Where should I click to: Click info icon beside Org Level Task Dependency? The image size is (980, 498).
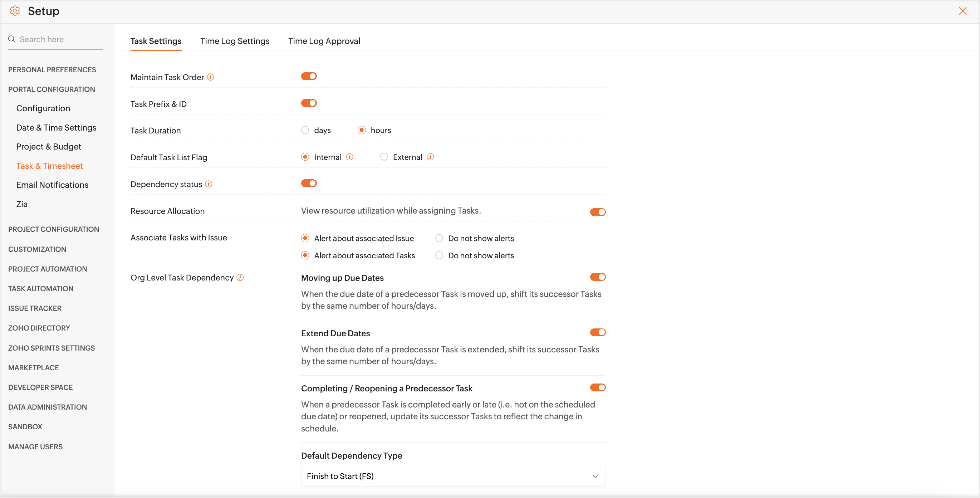tap(240, 278)
